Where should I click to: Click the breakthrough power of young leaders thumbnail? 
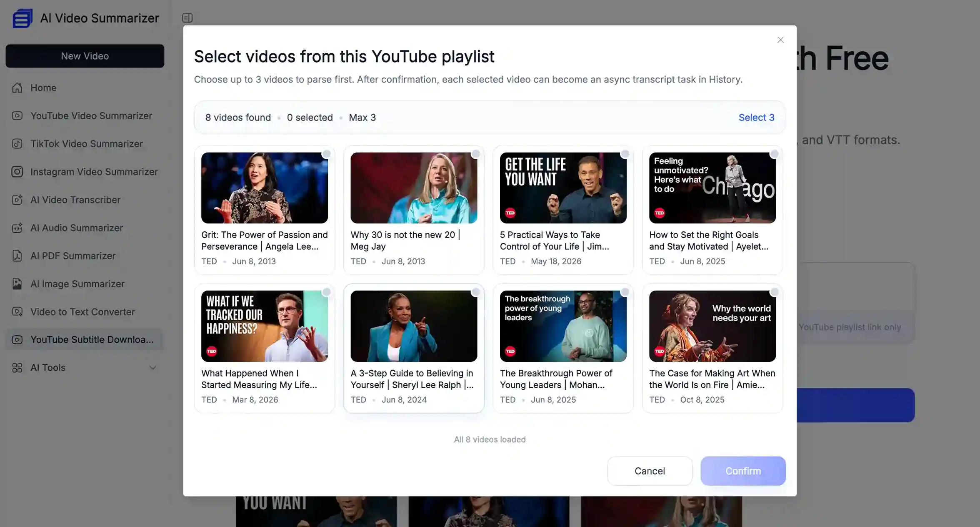click(563, 326)
